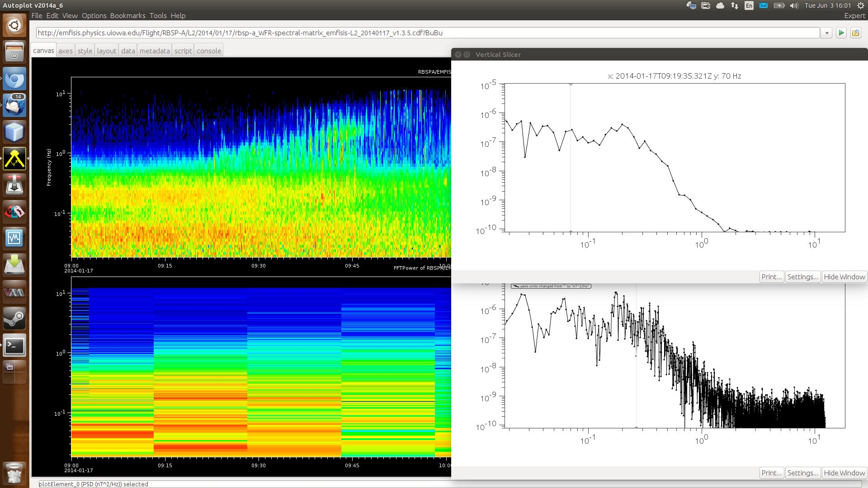The height and width of the screenshot is (488, 868).
Task: Open the green download arrow application
Action: pos(14,266)
